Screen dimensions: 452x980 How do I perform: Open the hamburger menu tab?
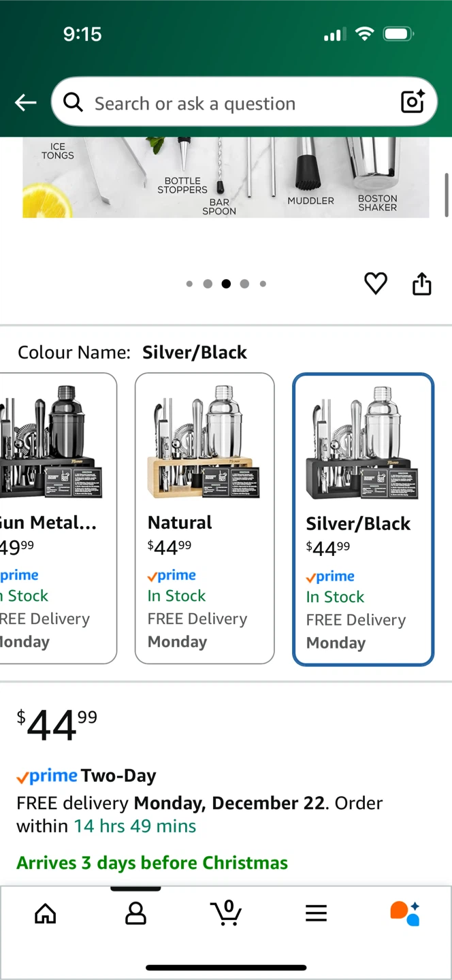point(316,913)
